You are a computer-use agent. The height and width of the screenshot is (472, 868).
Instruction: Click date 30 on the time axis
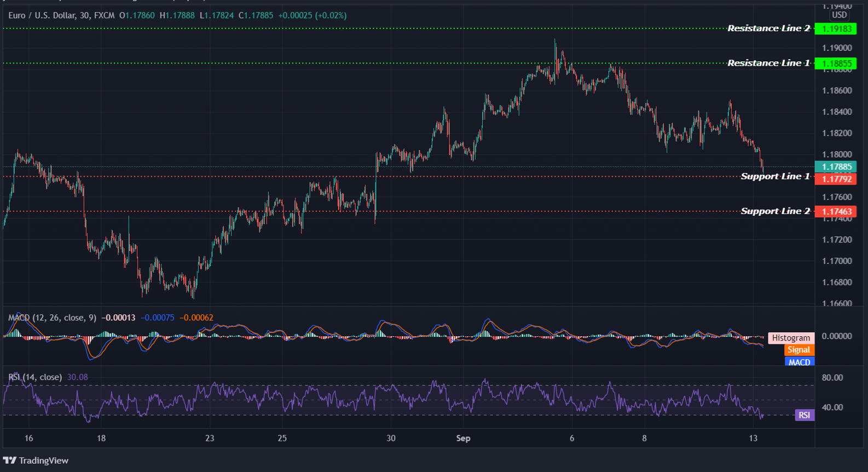(x=391, y=438)
